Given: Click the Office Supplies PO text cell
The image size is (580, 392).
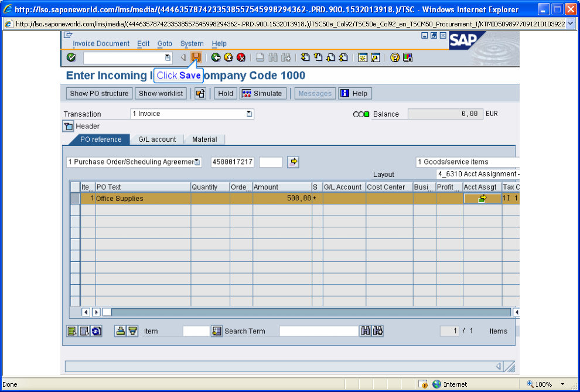Looking at the screenshot, I should click(143, 199).
